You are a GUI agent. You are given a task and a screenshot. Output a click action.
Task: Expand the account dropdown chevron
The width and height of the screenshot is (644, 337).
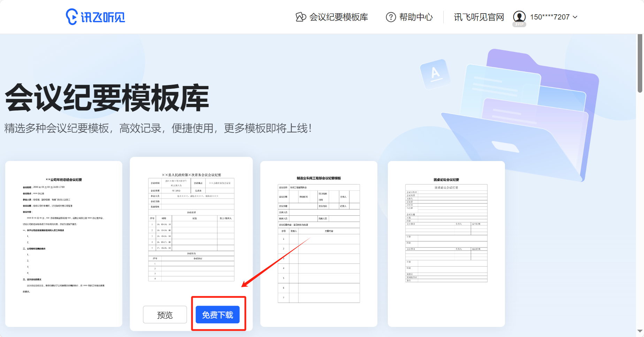[575, 17]
